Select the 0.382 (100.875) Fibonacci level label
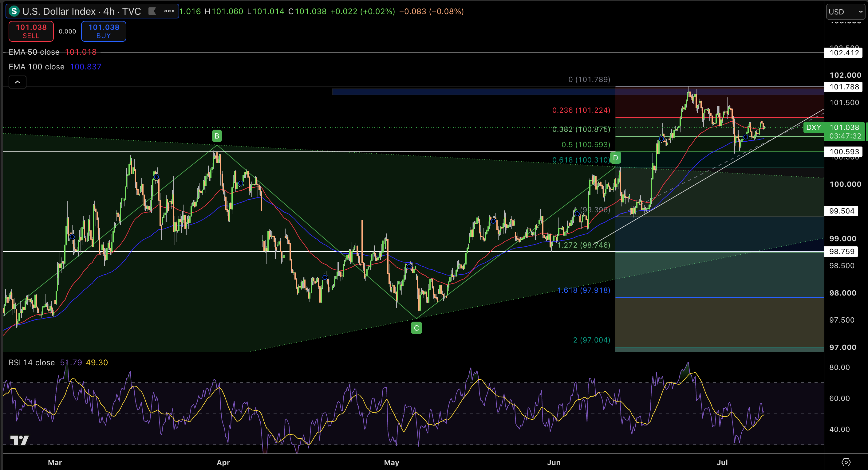Viewport: 868px width, 470px height. 581,129
